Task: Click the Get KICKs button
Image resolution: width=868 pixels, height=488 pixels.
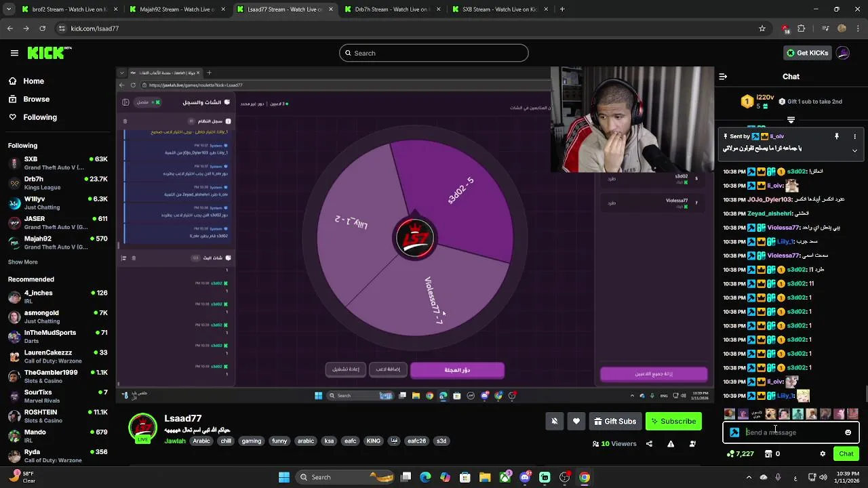Action: click(807, 53)
